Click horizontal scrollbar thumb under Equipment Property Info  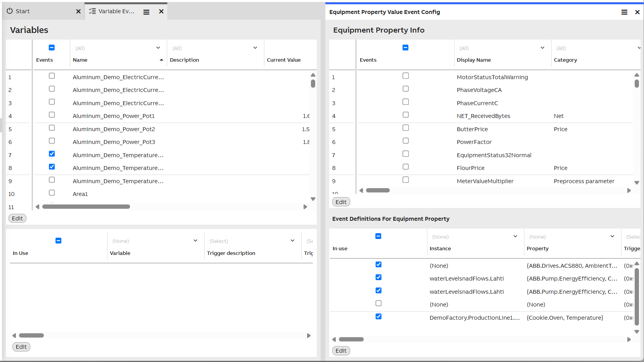click(378, 191)
